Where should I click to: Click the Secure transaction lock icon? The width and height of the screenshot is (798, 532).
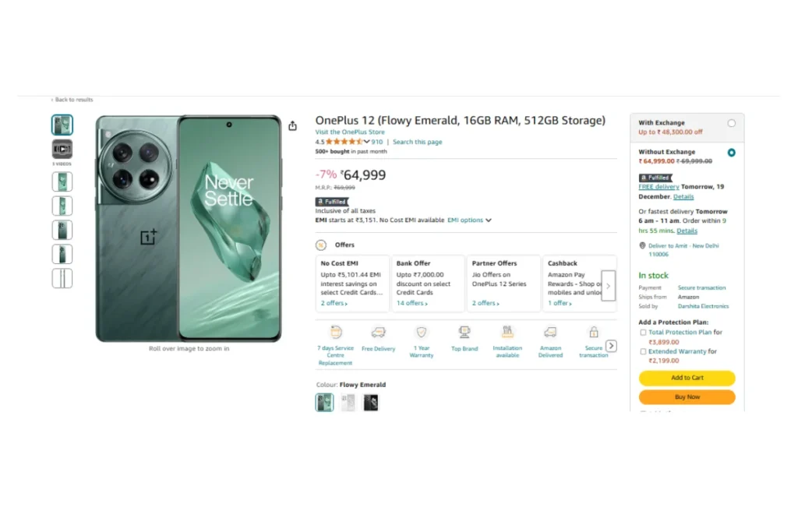[x=593, y=333]
